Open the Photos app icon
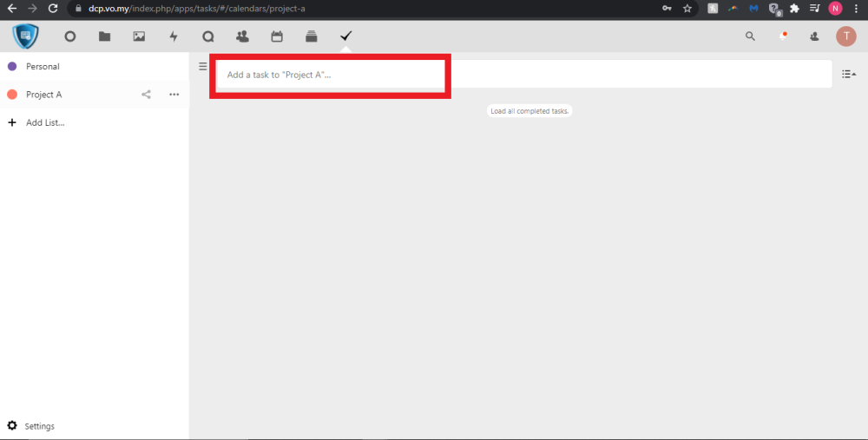Screen dimensions: 868x440 point(139,36)
